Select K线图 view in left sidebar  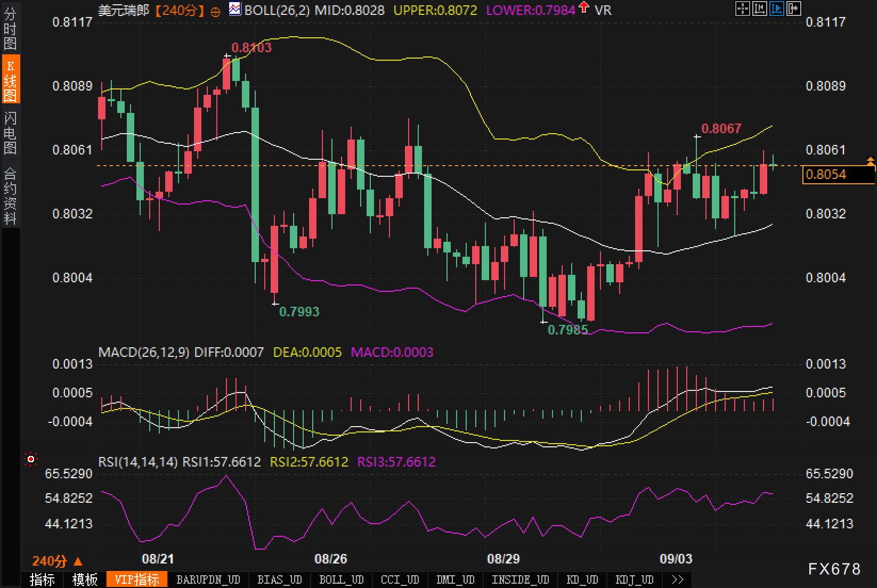coord(10,81)
